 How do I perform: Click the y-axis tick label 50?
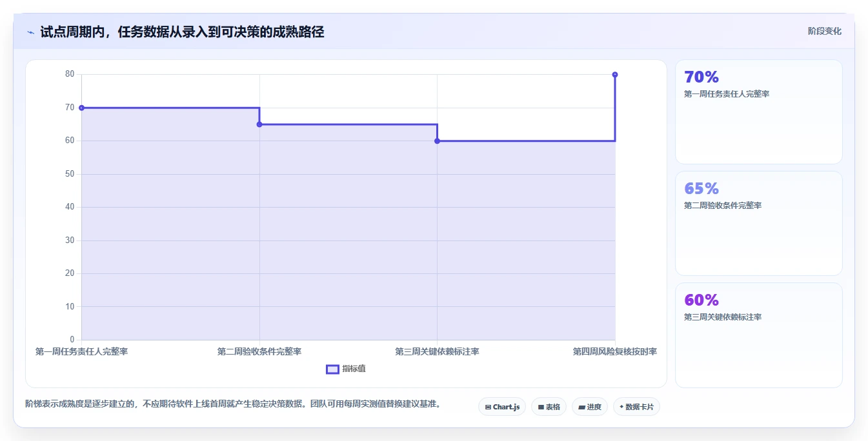pos(70,174)
